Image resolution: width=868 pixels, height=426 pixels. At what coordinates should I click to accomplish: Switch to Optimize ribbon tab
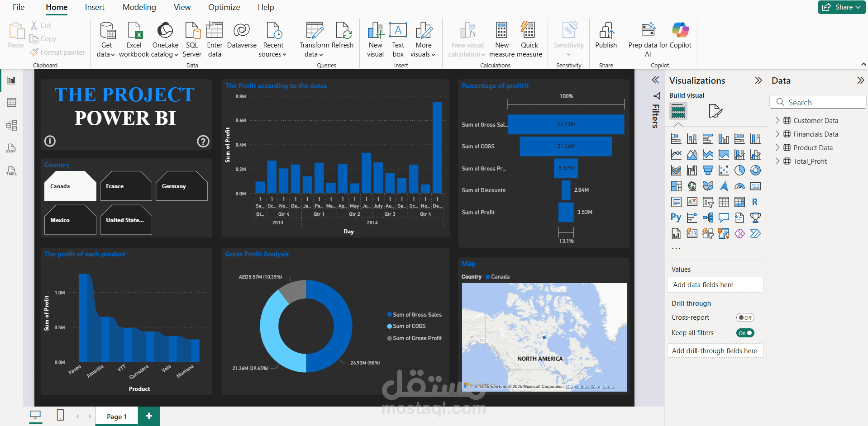(x=224, y=7)
